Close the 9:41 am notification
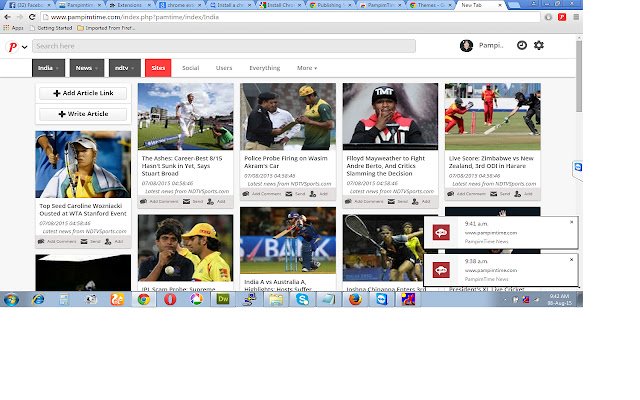The image size is (640, 400). click(x=571, y=222)
